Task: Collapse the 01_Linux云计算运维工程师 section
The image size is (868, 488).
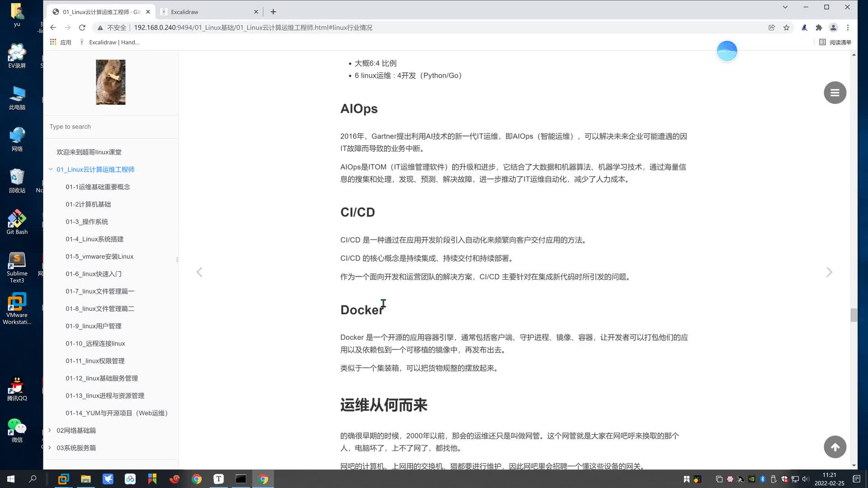Action: pos(50,169)
